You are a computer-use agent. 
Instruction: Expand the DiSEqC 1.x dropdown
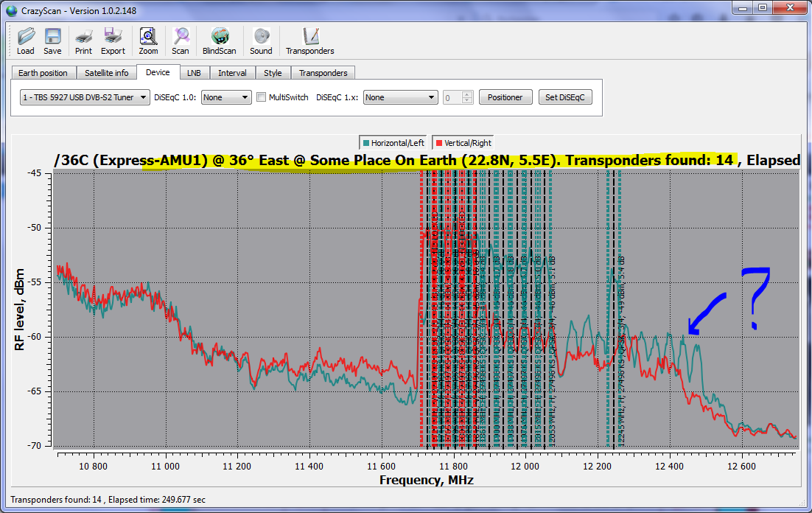click(401, 97)
